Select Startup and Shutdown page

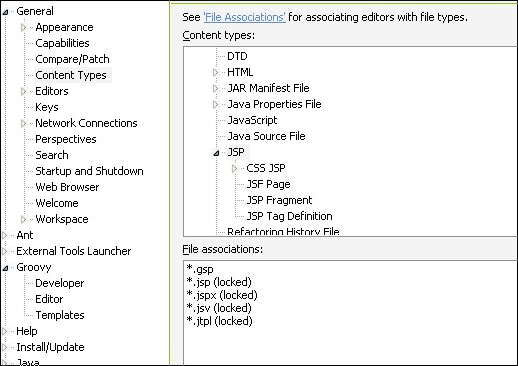89,171
